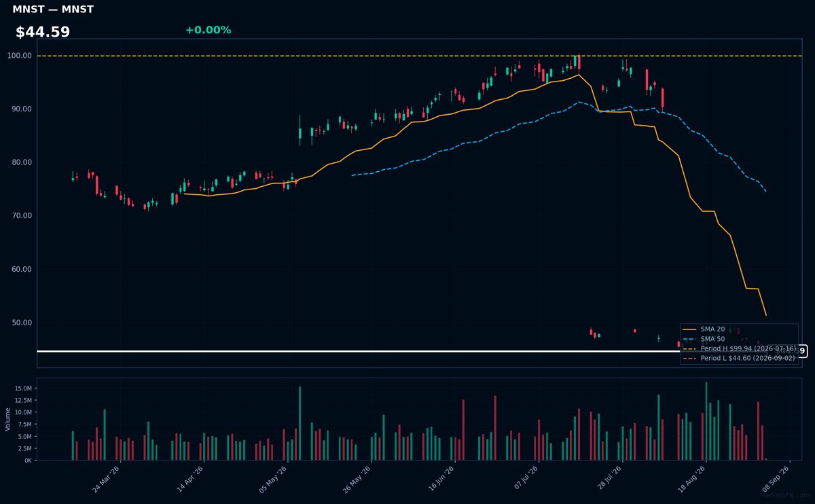Click the 7.5M volume axis label
Screen dimensions: 815x504
pyautogui.click(x=24, y=425)
